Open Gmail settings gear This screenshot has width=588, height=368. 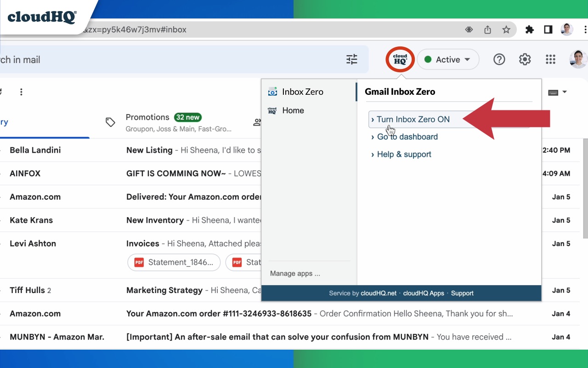tap(525, 59)
